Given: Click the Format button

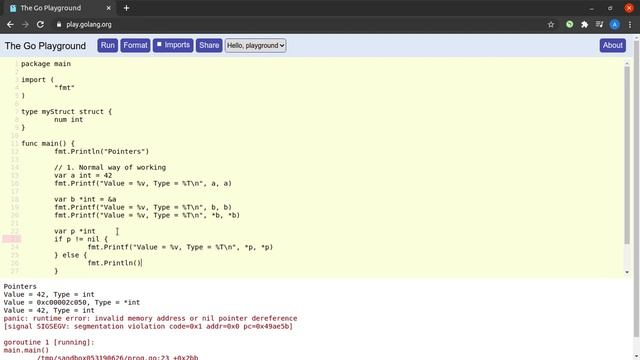Looking at the screenshot, I should click(135, 45).
